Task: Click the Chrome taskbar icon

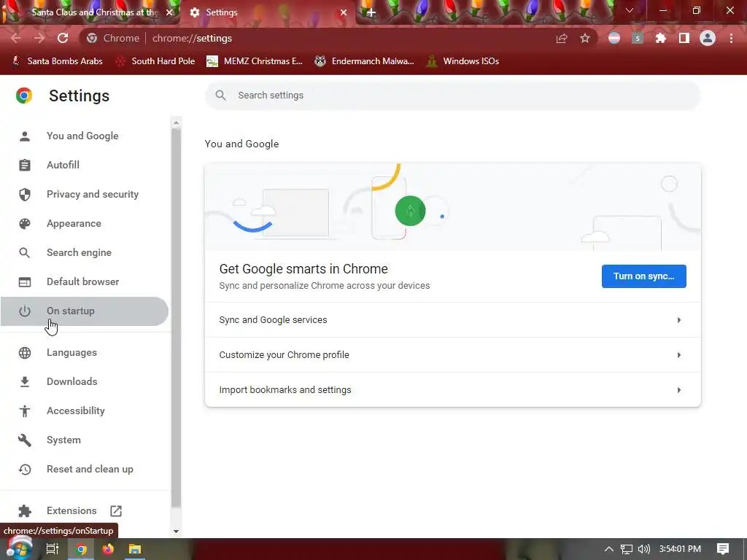Action: (82, 549)
